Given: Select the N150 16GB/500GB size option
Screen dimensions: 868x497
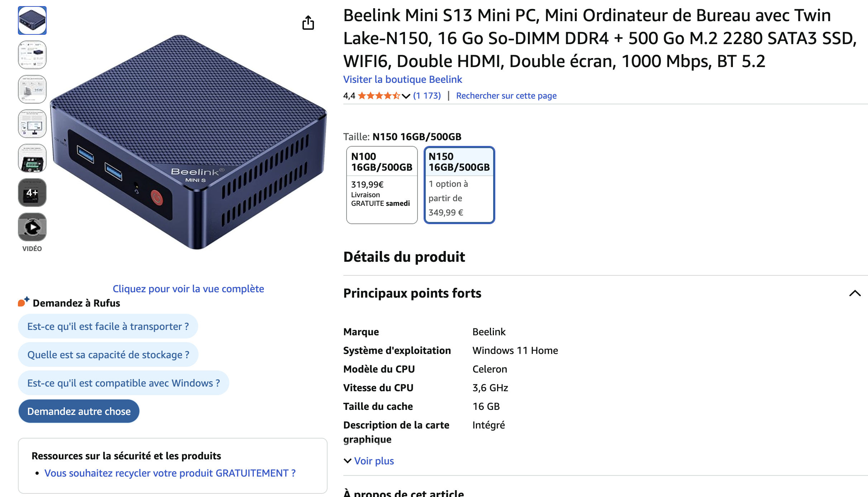Looking at the screenshot, I should click(459, 185).
